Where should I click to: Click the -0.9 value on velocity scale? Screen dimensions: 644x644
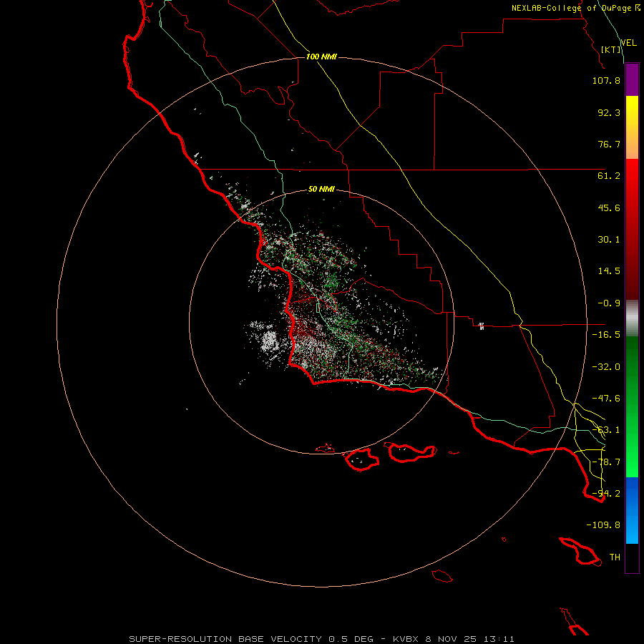click(609, 303)
